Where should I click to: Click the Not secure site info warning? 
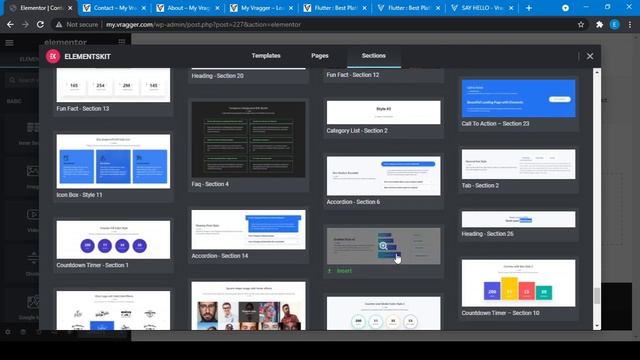77,24
